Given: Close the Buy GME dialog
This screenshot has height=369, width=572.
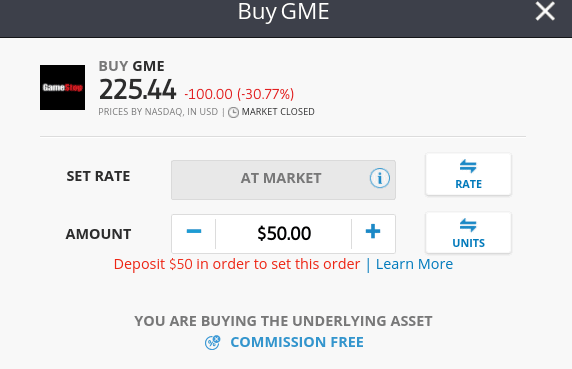Looking at the screenshot, I should [545, 11].
